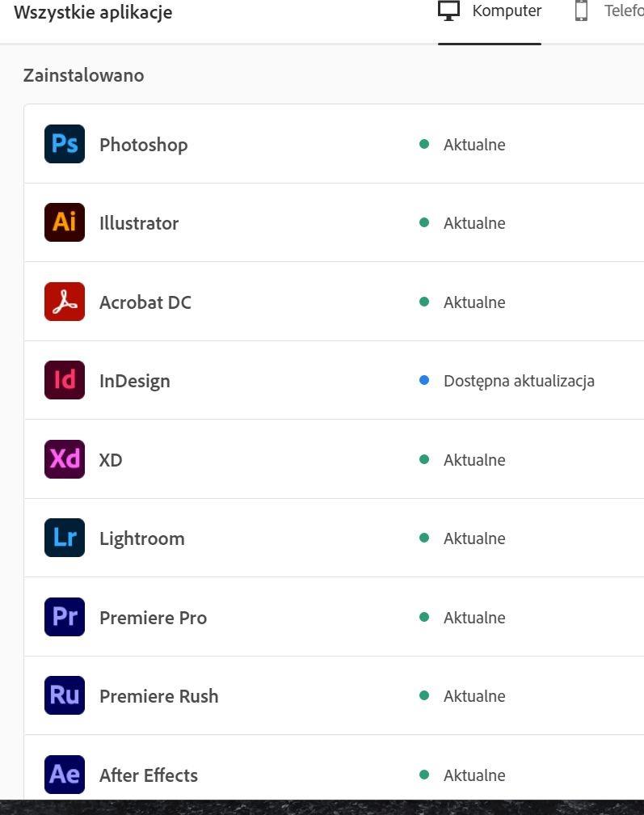Click the InDesign app name

pos(134,381)
